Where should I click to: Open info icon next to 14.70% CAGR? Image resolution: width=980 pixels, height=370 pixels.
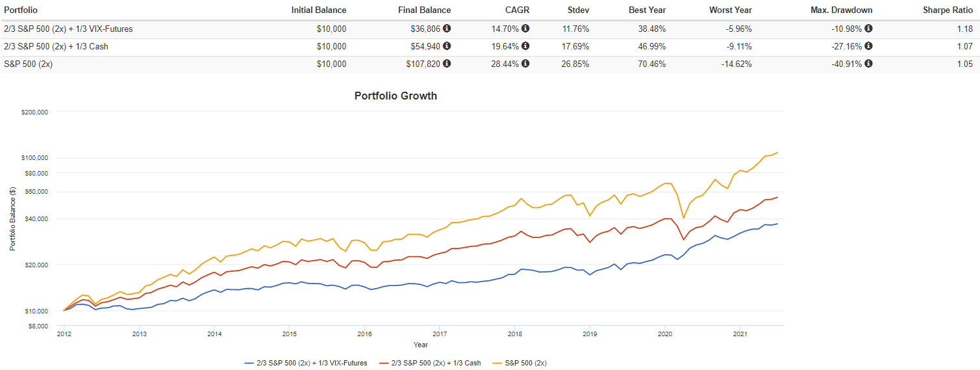pos(525,29)
